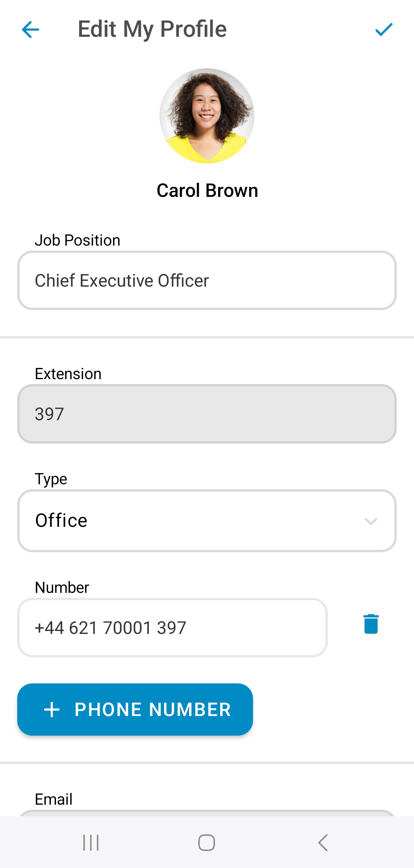The height and width of the screenshot is (868, 414).
Task: Tap the plus icon on the phone button
Action: tap(52, 710)
